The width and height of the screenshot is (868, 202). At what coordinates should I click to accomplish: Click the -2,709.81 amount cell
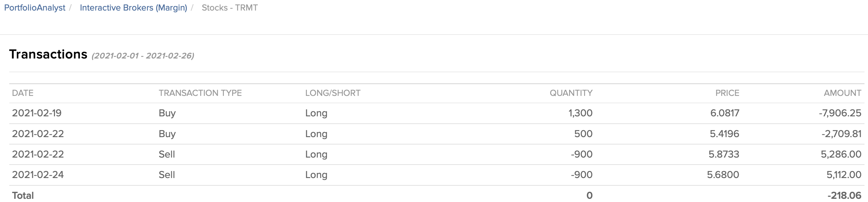[841, 134]
